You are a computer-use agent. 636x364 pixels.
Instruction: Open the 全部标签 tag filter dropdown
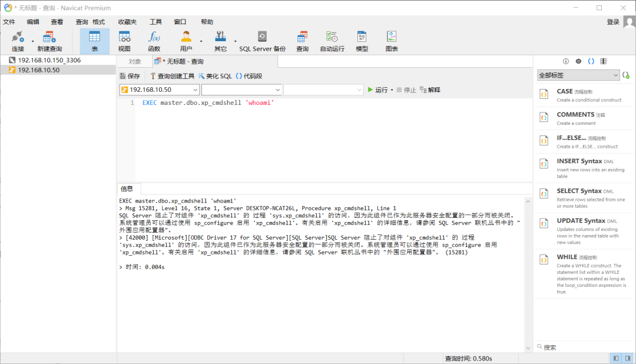(x=578, y=75)
